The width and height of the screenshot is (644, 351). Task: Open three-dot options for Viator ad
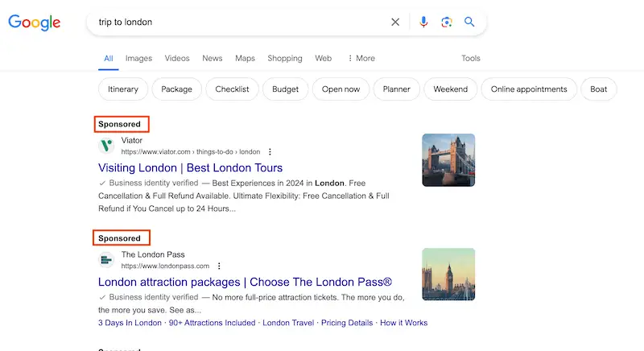(x=270, y=151)
